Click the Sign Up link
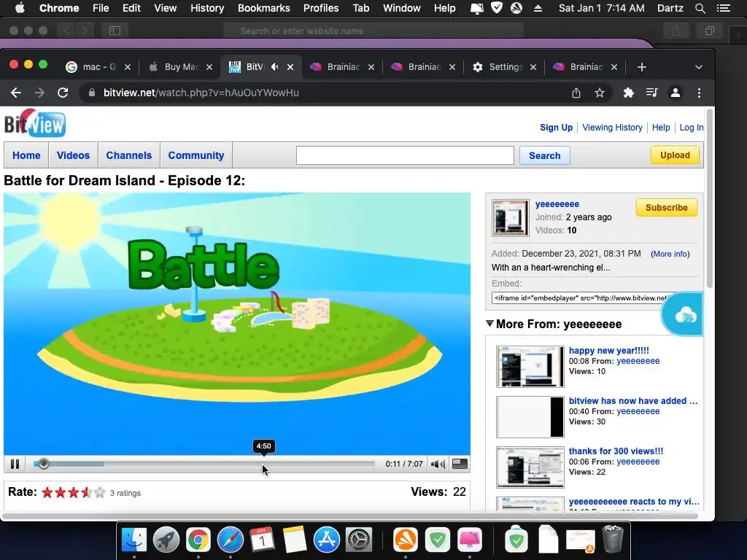Screen dimensions: 747x560 (556, 127)
